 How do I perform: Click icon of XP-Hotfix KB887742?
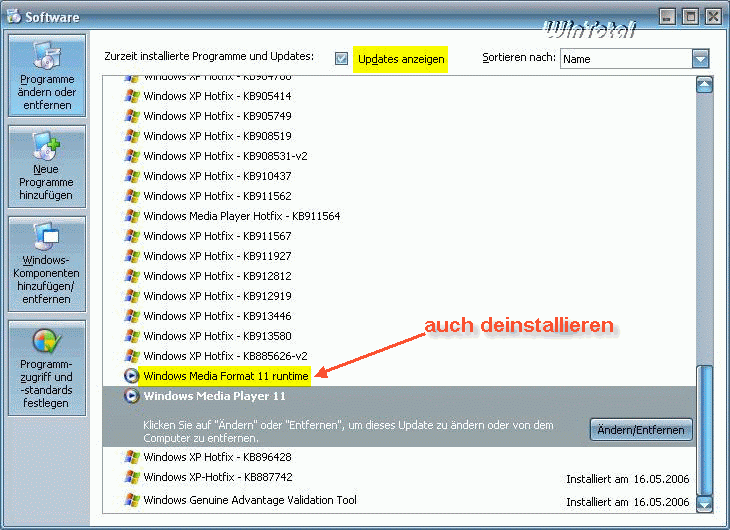point(132,477)
